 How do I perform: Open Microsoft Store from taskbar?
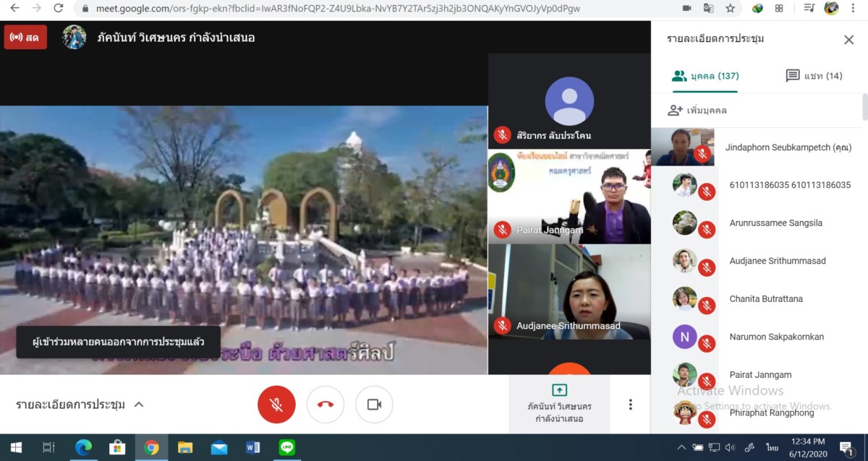[117, 447]
